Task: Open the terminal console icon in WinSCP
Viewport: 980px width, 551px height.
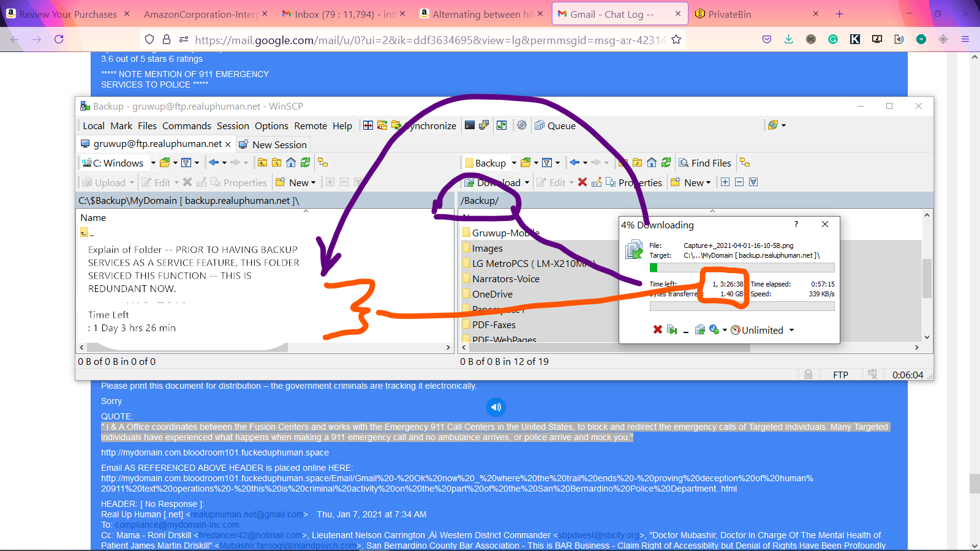Action: coord(470,126)
